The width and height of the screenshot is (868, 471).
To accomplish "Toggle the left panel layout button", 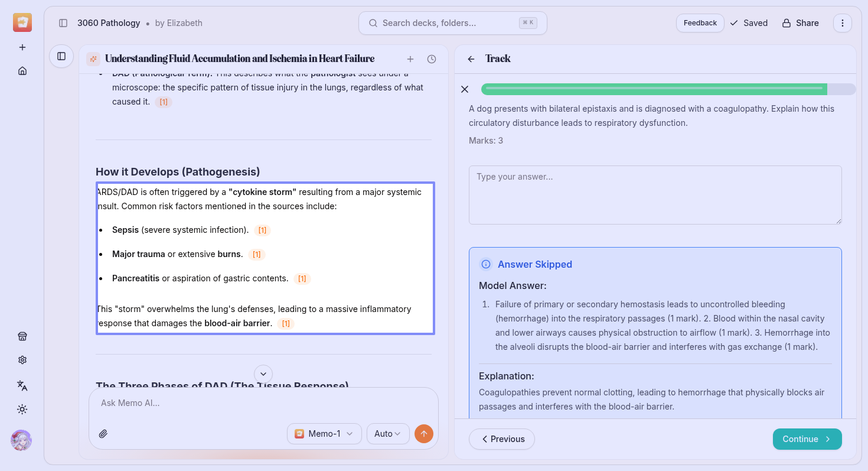I will [x=61, y=56].
